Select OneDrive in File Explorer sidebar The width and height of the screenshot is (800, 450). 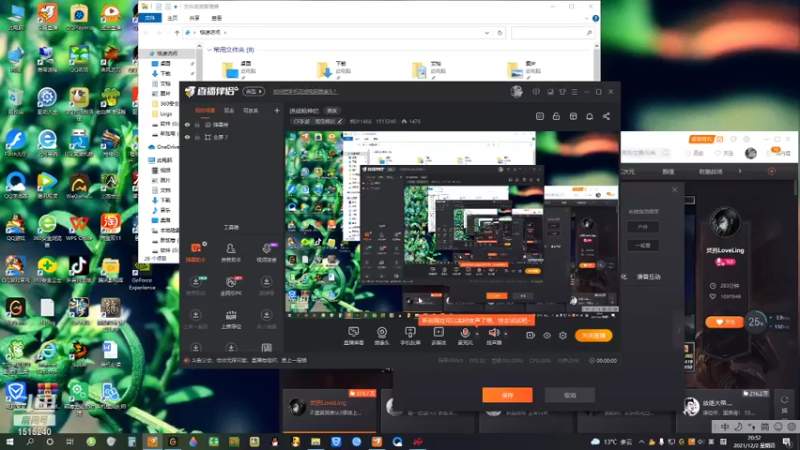pos(163,147)
